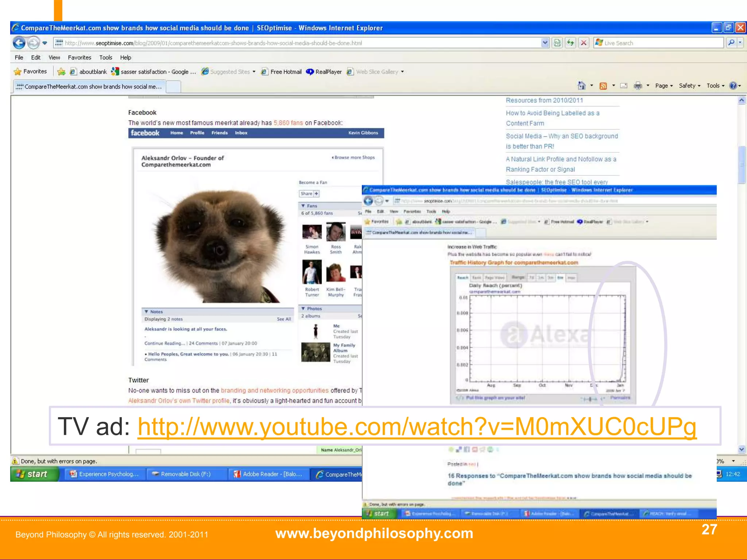Open the View menu
Viewport: 747px width, 560px height.
[x=54, y=58]
